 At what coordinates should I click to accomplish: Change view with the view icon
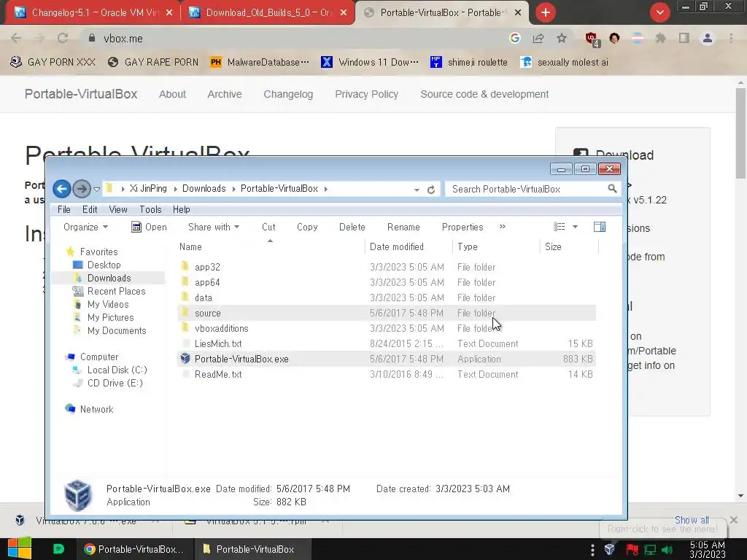pos(560,227)
